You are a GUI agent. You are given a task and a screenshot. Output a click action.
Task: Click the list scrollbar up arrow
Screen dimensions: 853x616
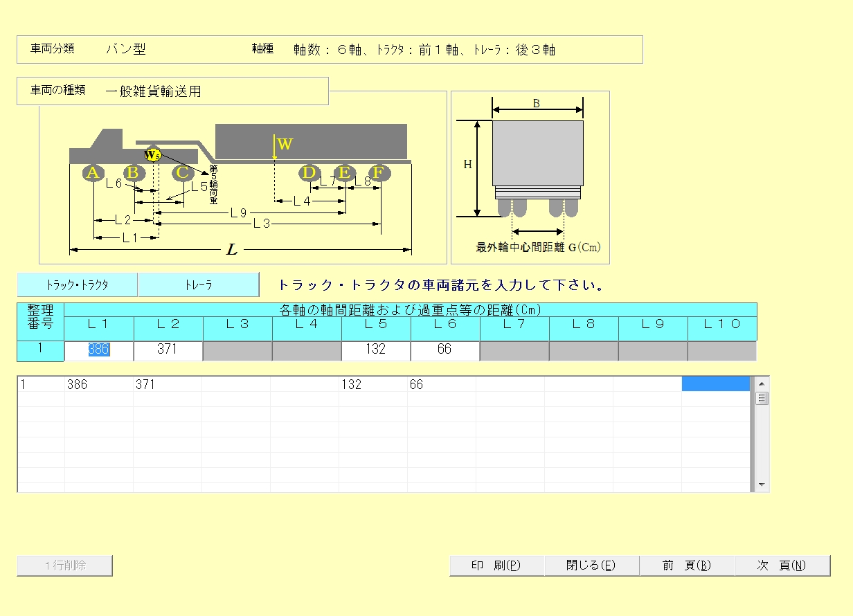pyautogui.click(x=762, y=383)
